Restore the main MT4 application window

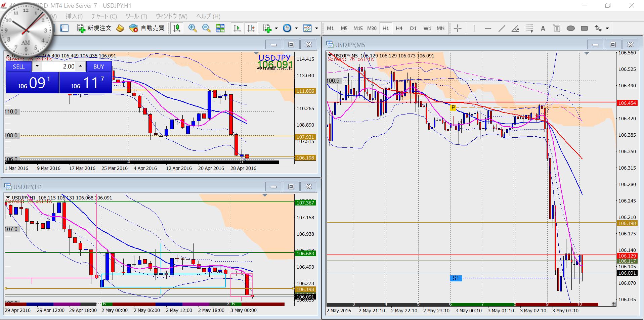[x=608, y=5]
